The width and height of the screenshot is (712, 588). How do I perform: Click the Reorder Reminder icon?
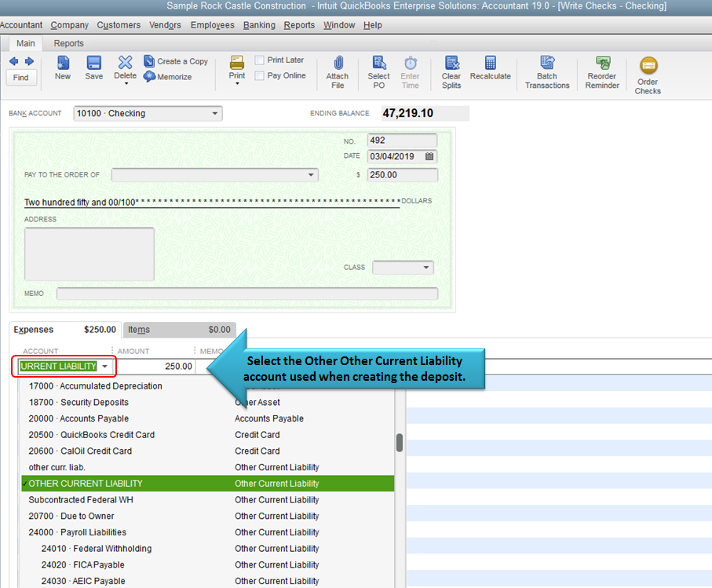(x=603, y=63)
